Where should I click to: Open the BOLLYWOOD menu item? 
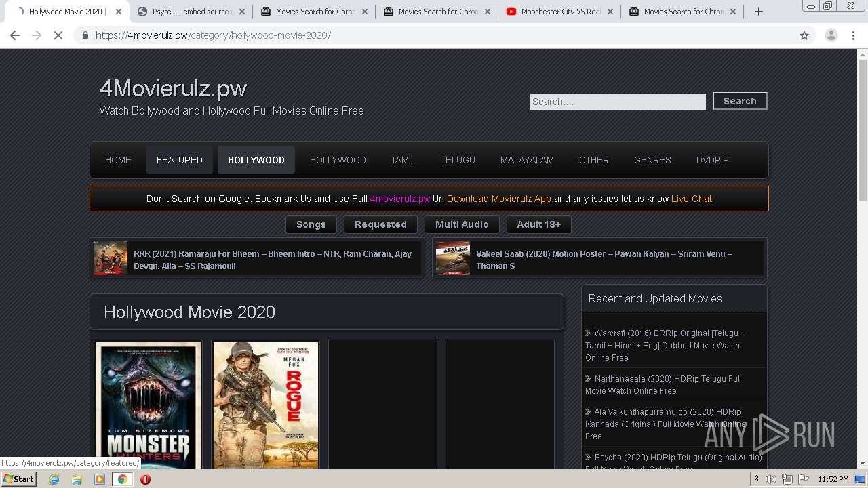[338, 160]
